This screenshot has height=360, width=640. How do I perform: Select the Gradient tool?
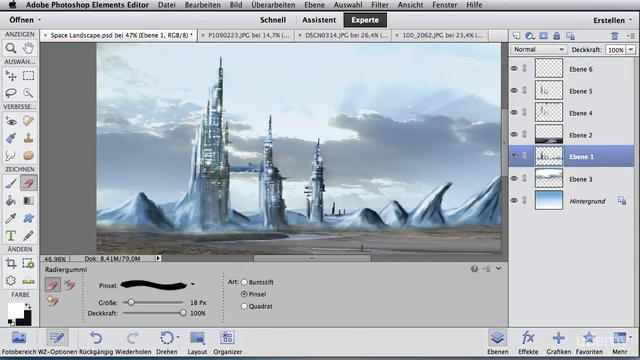coord(28,201)
